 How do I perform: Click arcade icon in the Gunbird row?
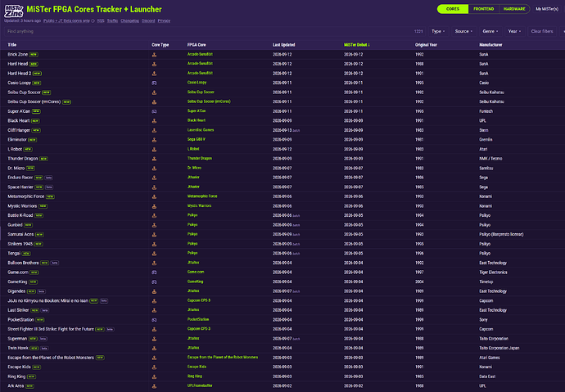(154, 225)
